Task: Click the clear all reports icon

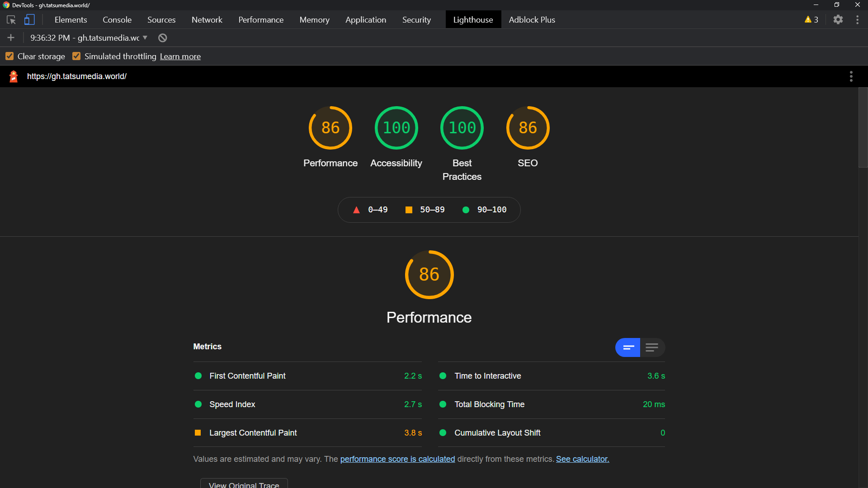Action: click(x=163, y=38)
